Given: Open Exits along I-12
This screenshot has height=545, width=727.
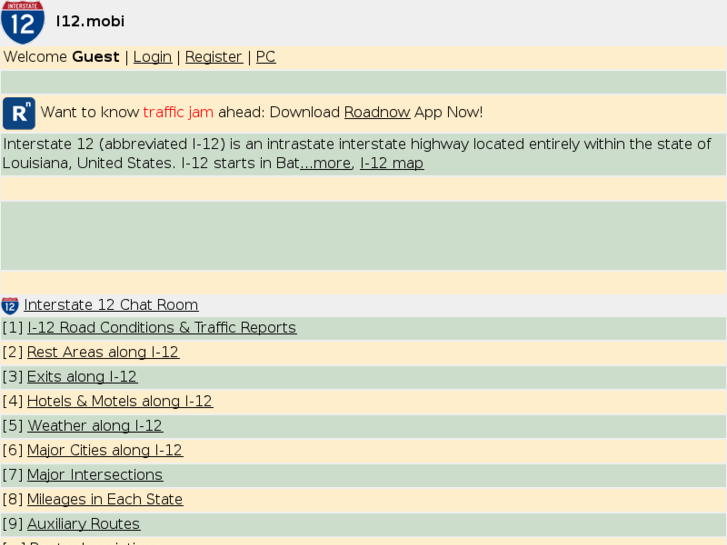Looking at the screenshot, I should click(82, 377).
